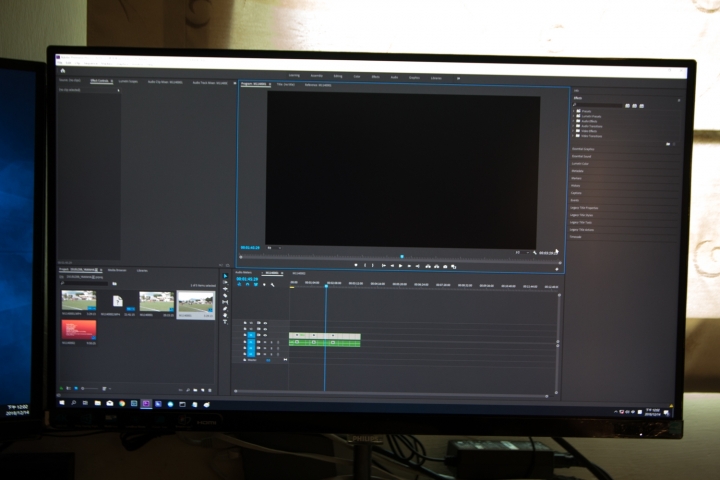Expand the Video Effects folder

coord(573,131)
